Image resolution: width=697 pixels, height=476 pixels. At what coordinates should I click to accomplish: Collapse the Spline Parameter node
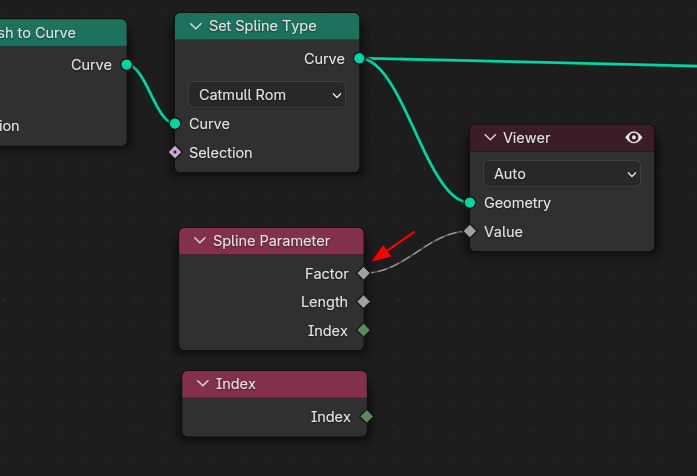[200, 240]
